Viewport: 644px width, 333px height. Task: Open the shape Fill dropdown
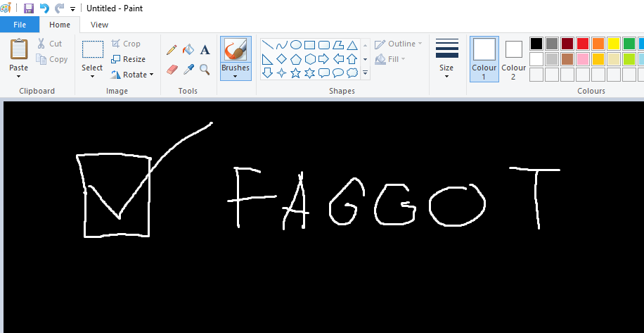point(390,59)
